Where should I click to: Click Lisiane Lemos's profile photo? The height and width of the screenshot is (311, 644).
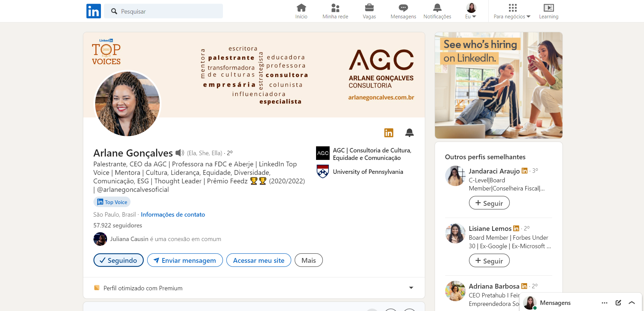pos(455,233)
